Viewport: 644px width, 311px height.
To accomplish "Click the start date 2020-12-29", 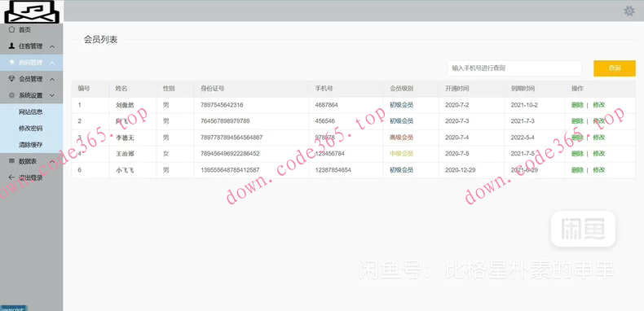I will (461, 170).
